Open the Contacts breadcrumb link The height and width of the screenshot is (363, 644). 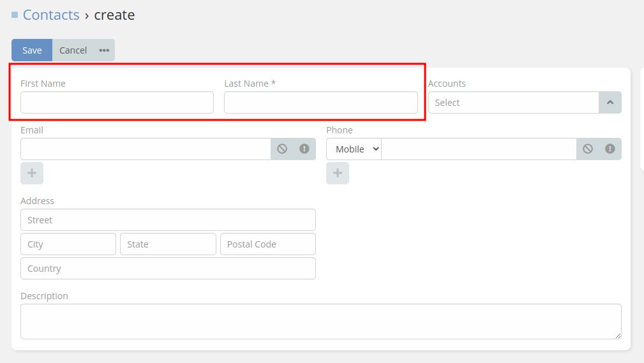click(x=51, y=15)
